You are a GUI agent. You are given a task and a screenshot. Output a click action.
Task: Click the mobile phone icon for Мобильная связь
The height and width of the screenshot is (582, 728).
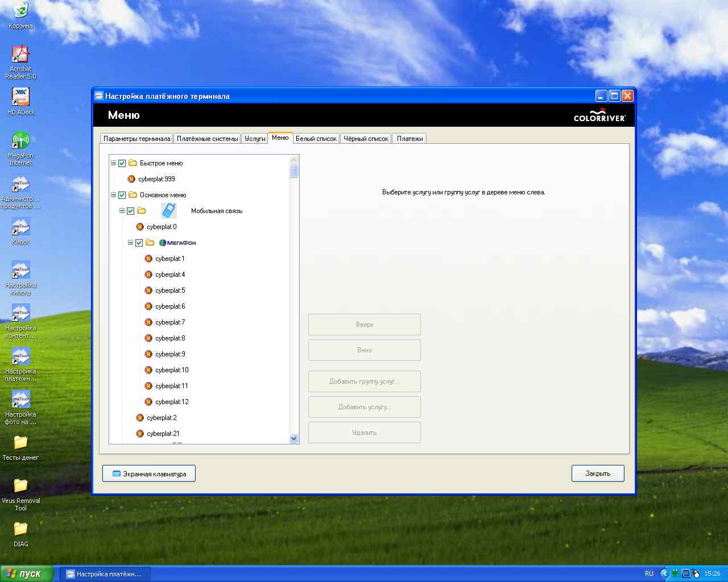tap(168, 211)
